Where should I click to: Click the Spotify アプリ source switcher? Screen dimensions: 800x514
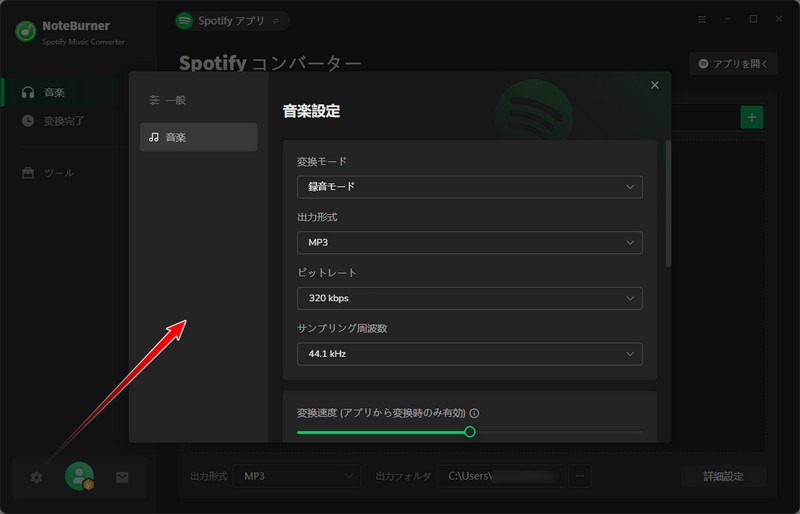tap(233, 21)
